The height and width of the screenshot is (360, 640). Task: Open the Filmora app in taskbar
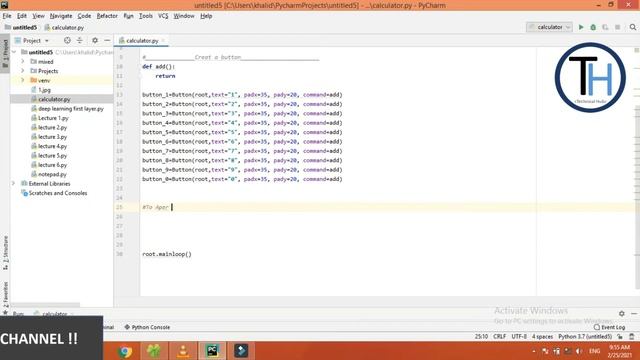pos(241,351)
